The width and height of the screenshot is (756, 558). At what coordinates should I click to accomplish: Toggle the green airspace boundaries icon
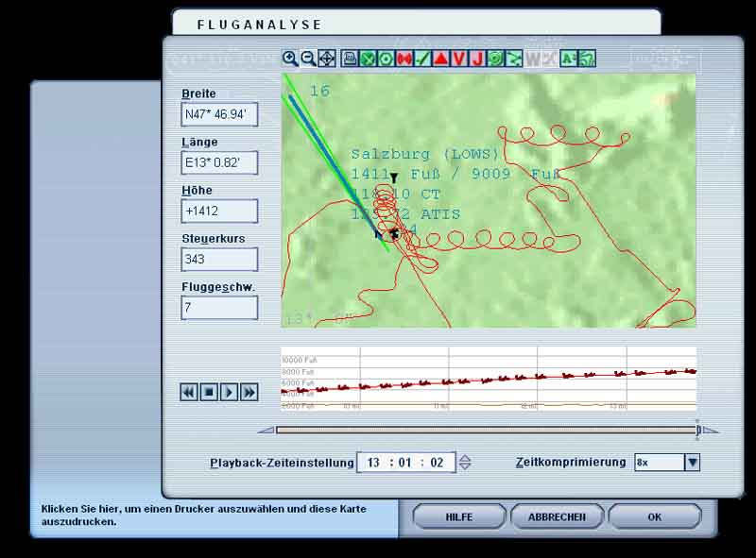click(x=495, y=59)
